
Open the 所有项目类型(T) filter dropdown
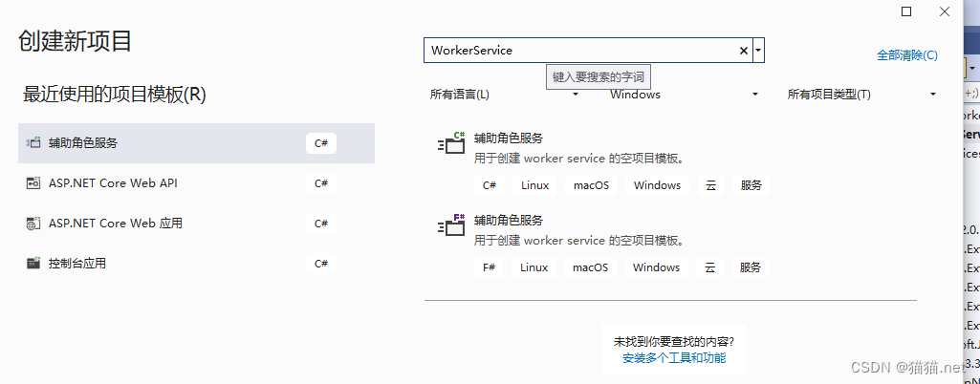click(861, 95)
